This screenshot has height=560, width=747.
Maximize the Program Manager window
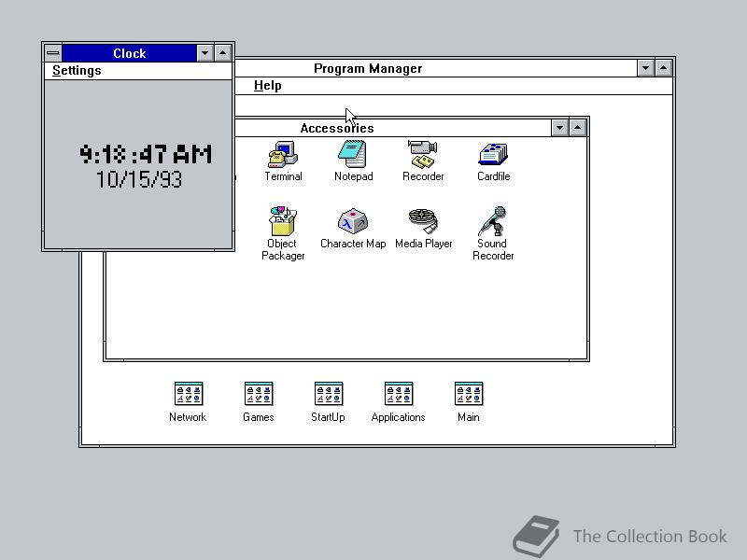663,68
